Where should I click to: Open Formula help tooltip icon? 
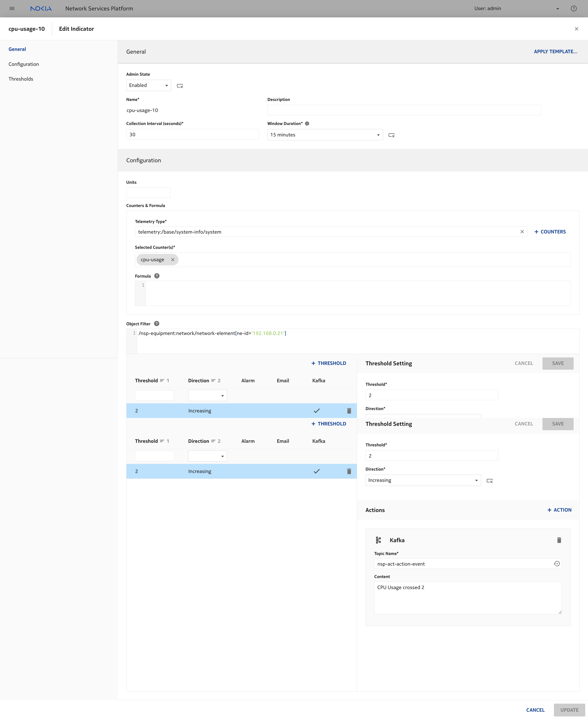click(156, 276)
